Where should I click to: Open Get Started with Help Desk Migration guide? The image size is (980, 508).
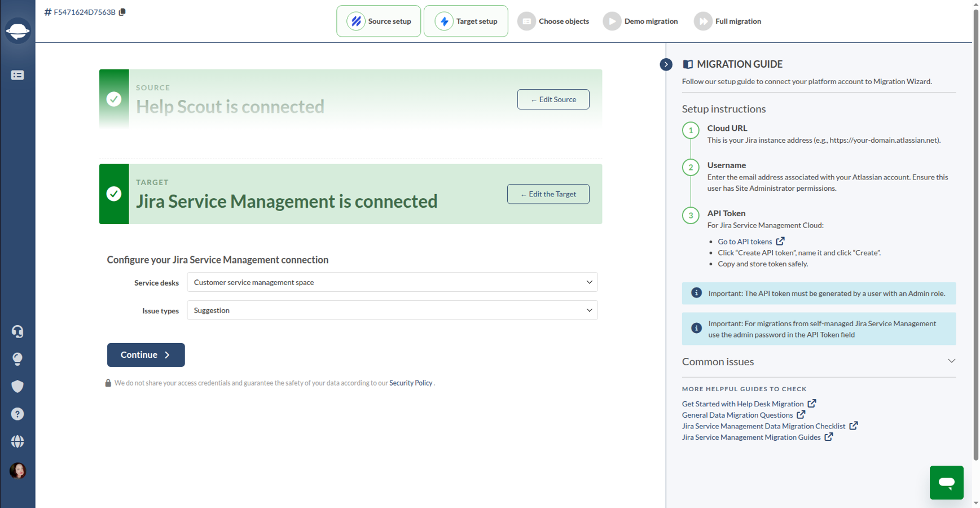pyautogui.click(x=742, y=404)
